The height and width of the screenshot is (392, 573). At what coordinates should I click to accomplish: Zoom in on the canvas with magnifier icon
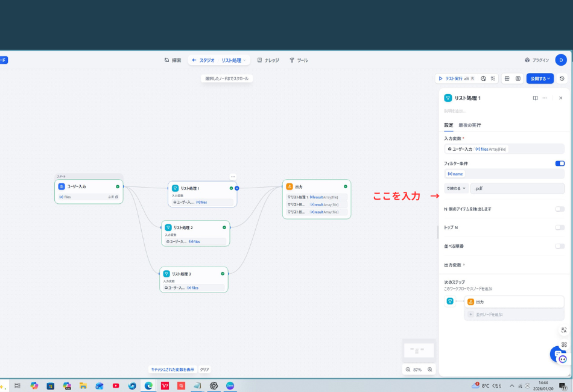coord(429,370)
